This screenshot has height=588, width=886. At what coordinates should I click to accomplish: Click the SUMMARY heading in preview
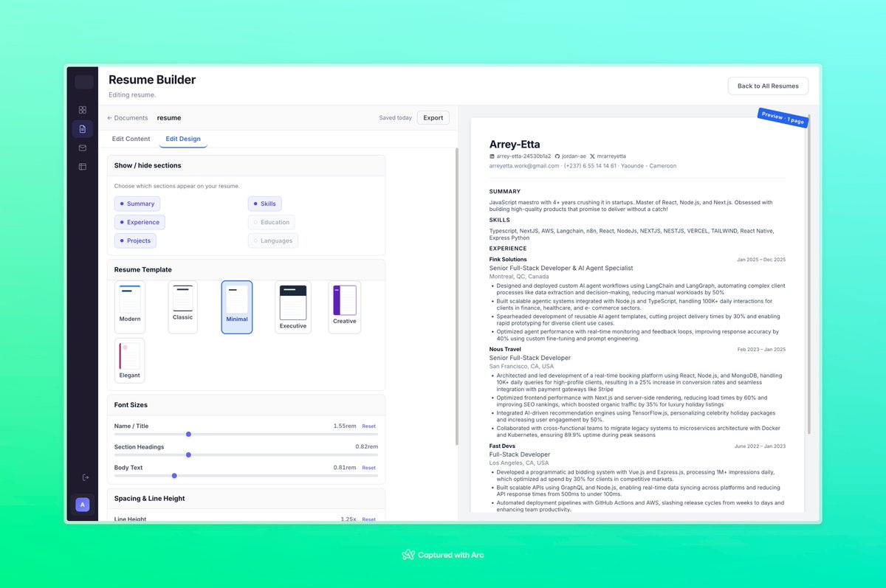[x=505, y=192]
